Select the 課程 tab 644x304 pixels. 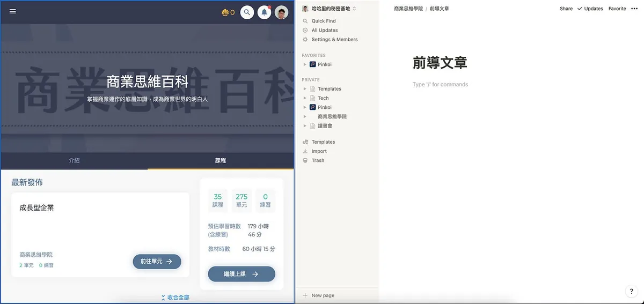[221, 160]
